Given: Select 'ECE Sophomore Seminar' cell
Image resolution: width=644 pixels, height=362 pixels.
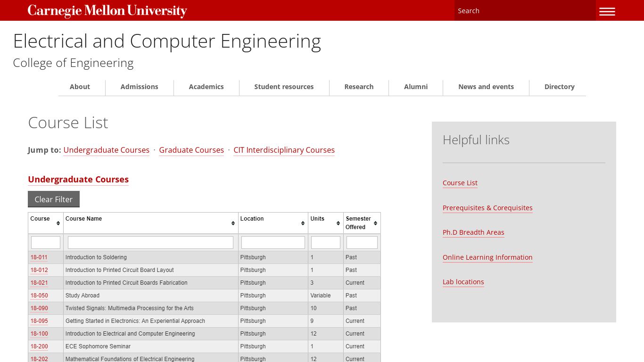Looking at the screenshot, I should point(151,346).
